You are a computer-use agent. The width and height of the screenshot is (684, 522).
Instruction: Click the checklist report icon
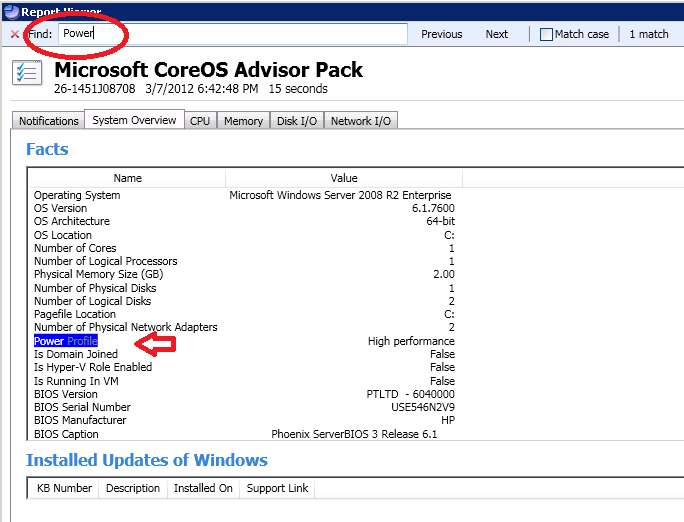(27, 72)
